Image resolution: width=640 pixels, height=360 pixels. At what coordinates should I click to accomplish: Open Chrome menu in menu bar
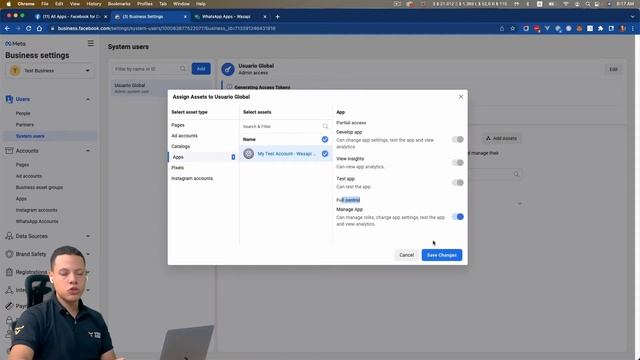point(26,4)
